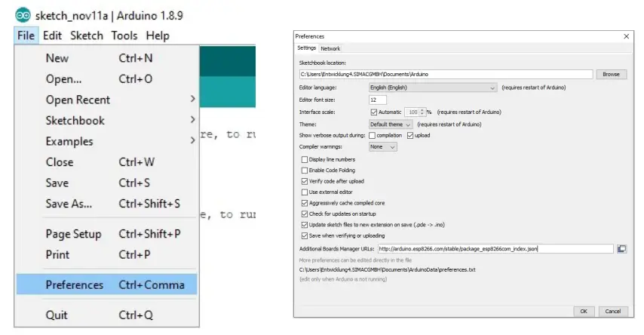Toggle Aggressively cache compiled core
The width and height of the screenshot is (644, 335).
click(305, 203)
